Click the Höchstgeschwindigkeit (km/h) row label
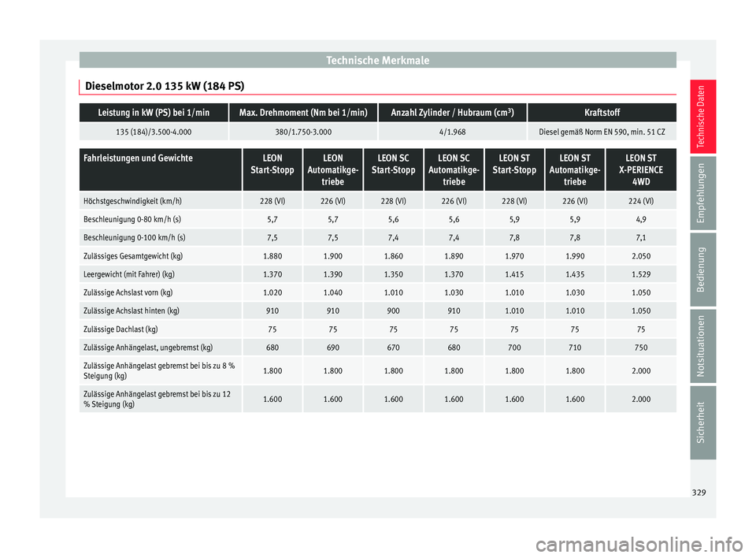Image resolution: width=756 pixels, height=558 pixels. click(x=132, y=201)
